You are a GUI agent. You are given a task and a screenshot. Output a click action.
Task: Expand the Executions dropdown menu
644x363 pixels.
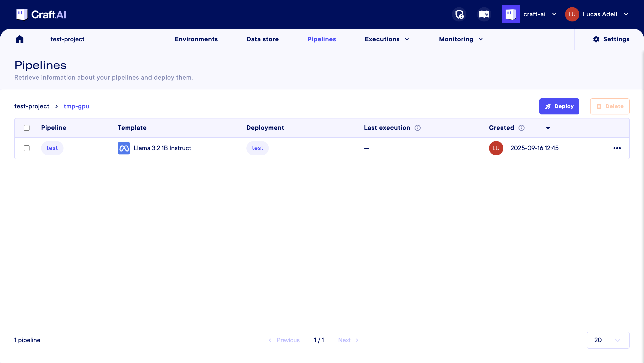386,39
